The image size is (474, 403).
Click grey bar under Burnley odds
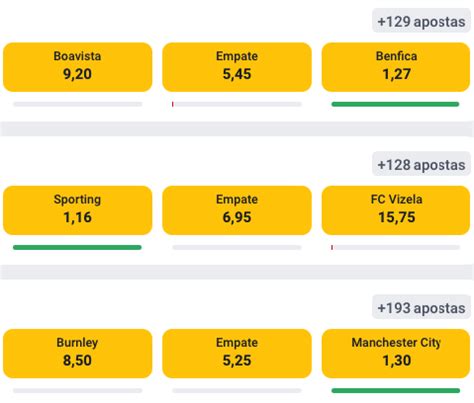point(78,391)
